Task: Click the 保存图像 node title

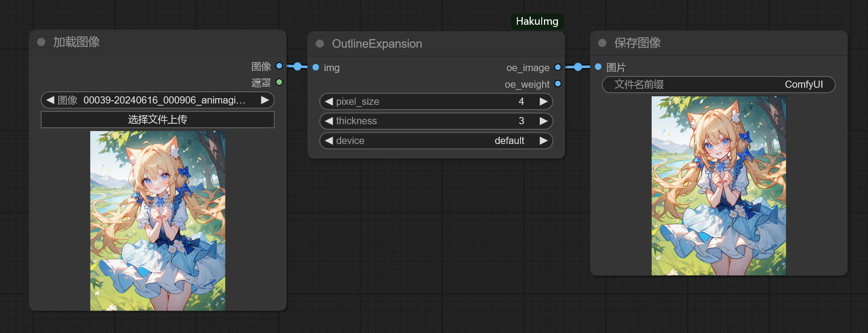Action: 638,43
